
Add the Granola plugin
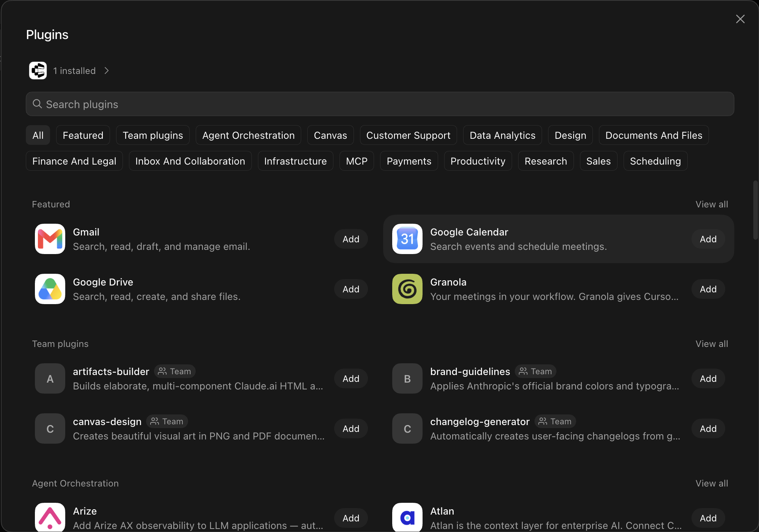point(708,289)
